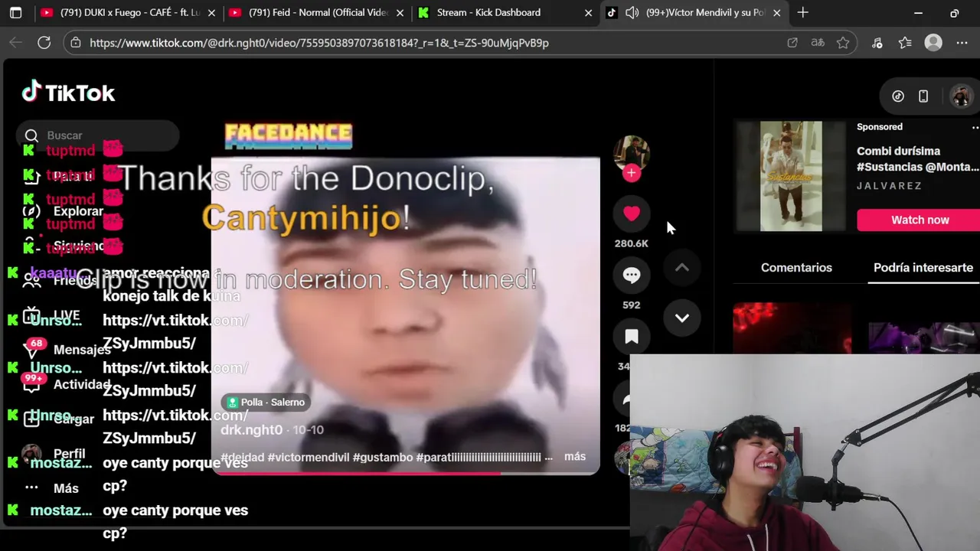The image size is (980, 551).
Task: Open browser profile account icon
Action: 933,43
